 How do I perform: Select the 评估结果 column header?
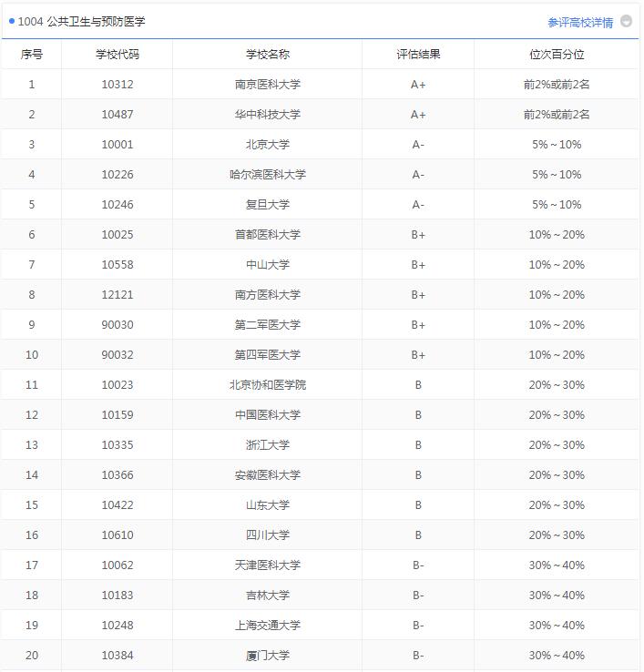tap(418, 55)
